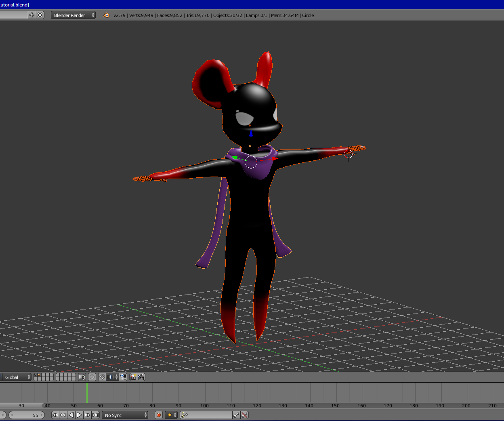The height and width of the screenshot is (421, 504).
Task: Open the Blender Render engine dropdown
Action: click(73, 15)
